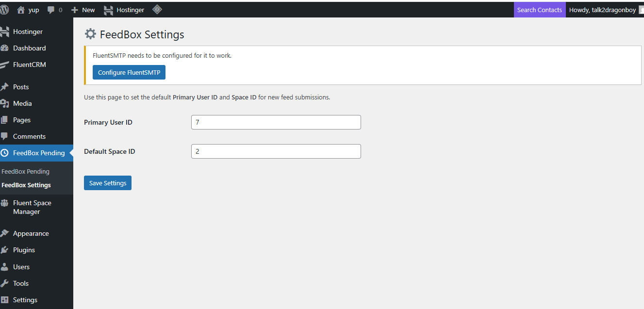The image size is (644, 309).
Task: Click the Tools wrench icon
Action: (x=4, y=283)
